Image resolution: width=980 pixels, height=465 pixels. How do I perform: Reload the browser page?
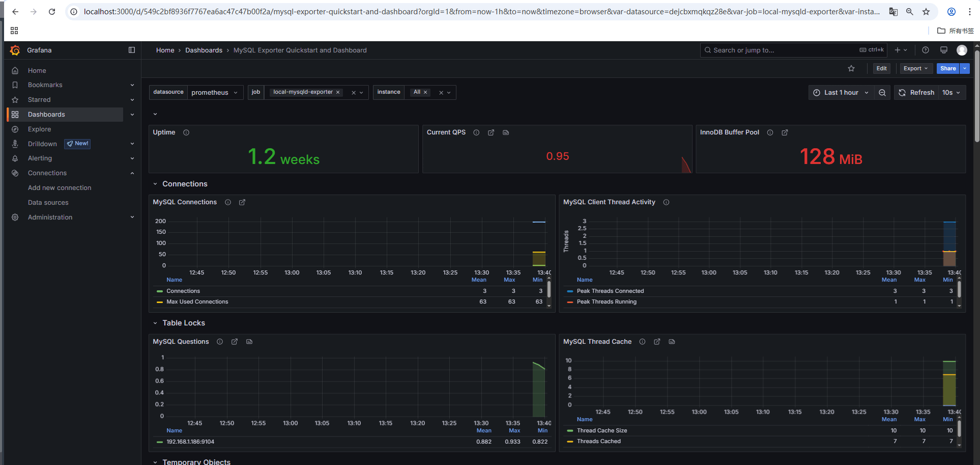52,11
